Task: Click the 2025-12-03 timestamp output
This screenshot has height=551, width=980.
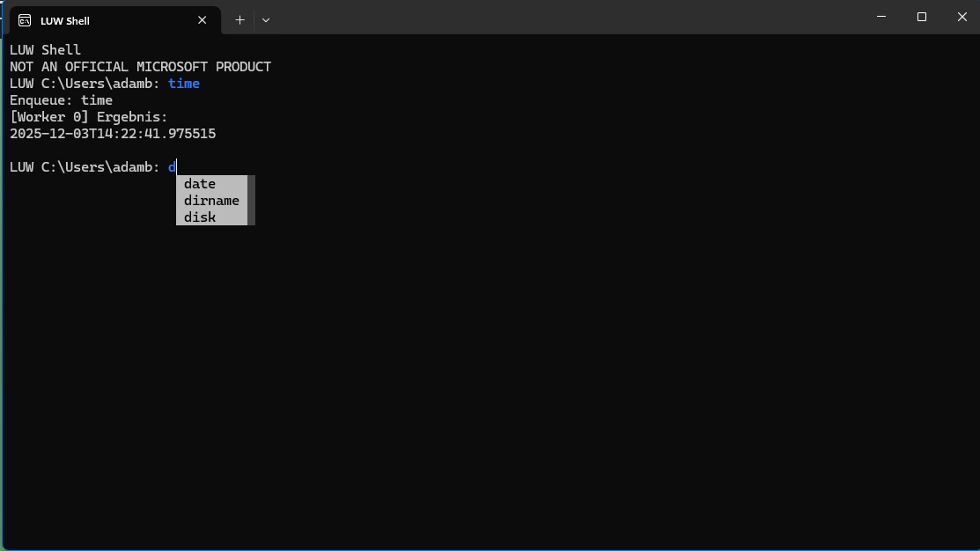Action: (113, 134)
